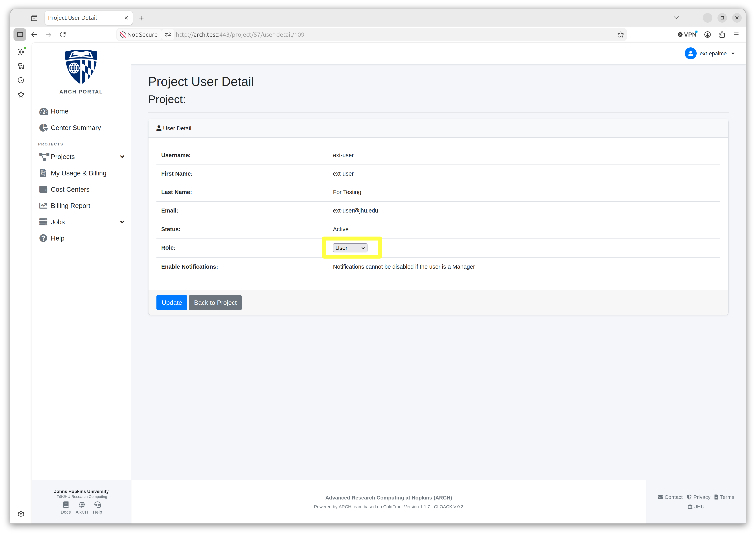This screenshot has width=756, height=535.
Task: Click the ext-epalme user avatar
Action: click(690, 53)
